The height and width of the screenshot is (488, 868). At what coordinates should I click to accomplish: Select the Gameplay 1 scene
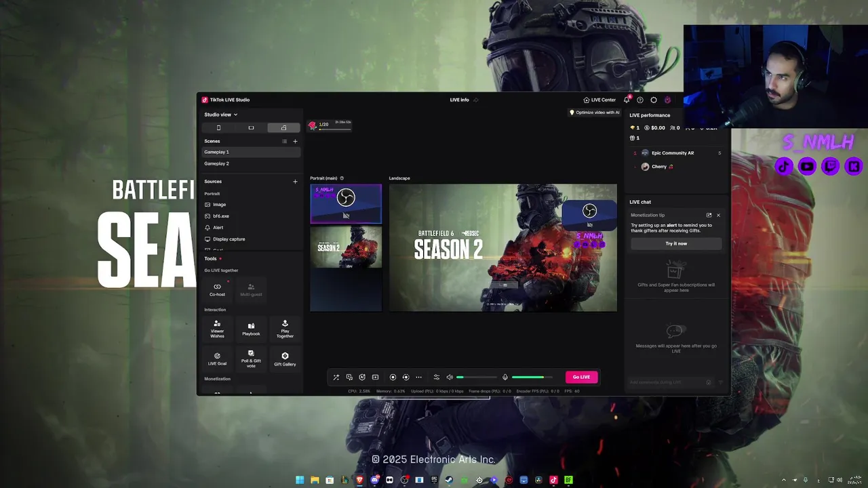(x=251, y=152)
